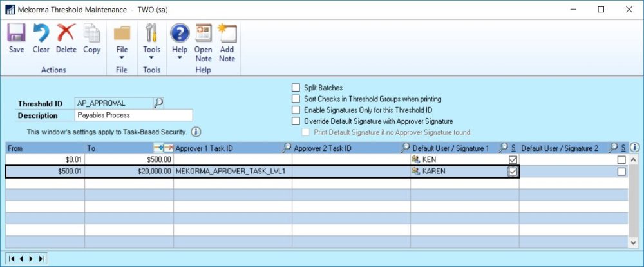Enable the Split Batches checkbox
The height and width of the screenshot is (267, 644).
pyautogui.click(x=296, y=88)
